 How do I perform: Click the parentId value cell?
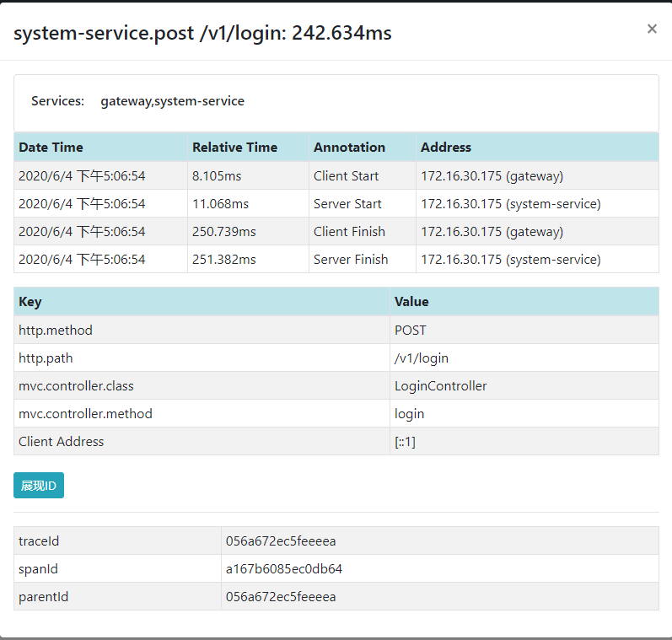tap(281, 597)
